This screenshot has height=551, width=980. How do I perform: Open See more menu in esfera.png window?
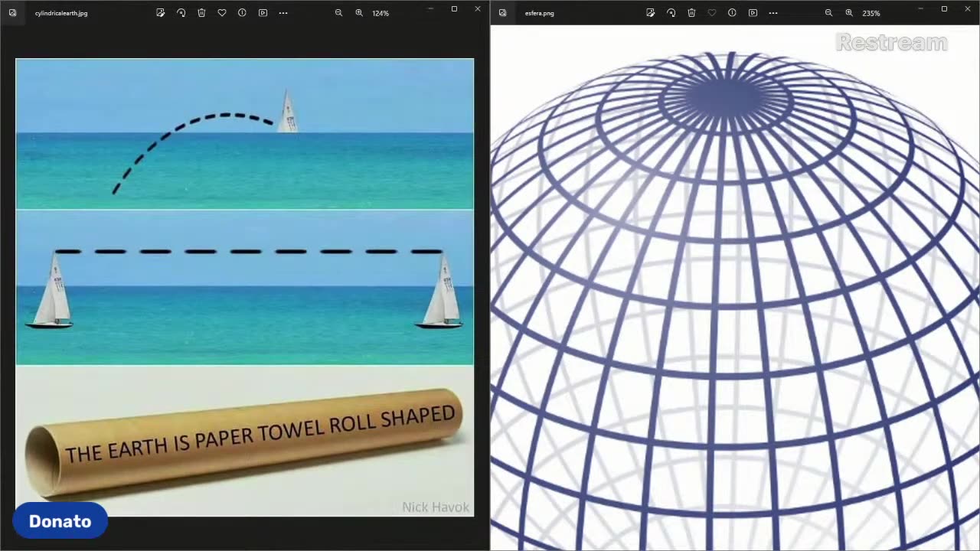click(x=773, y=13)
